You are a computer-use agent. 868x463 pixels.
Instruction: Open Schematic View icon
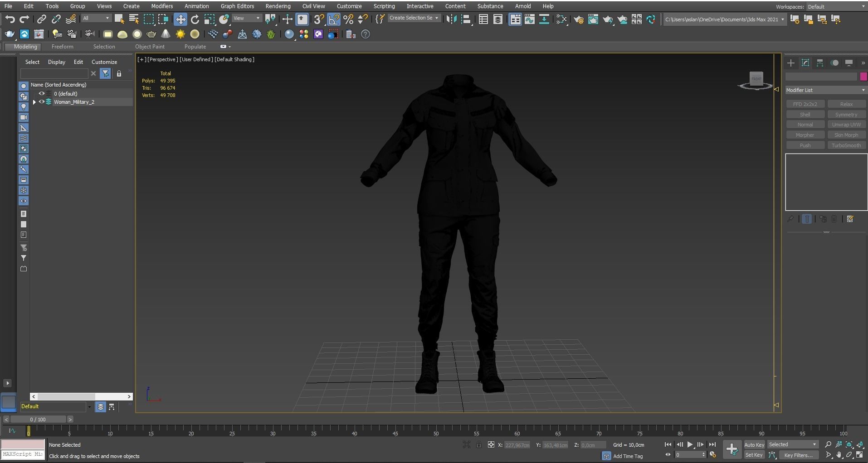[544, 19]
